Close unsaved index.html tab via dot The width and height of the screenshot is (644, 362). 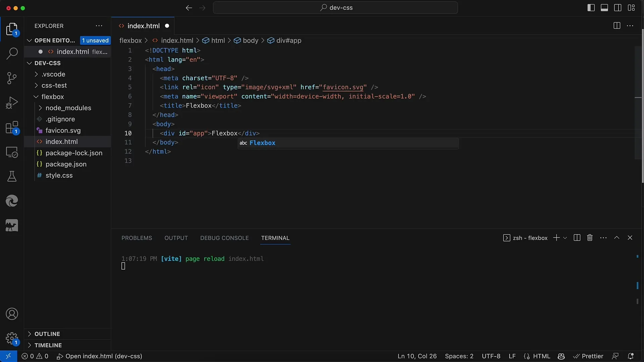tap(167, 26)
